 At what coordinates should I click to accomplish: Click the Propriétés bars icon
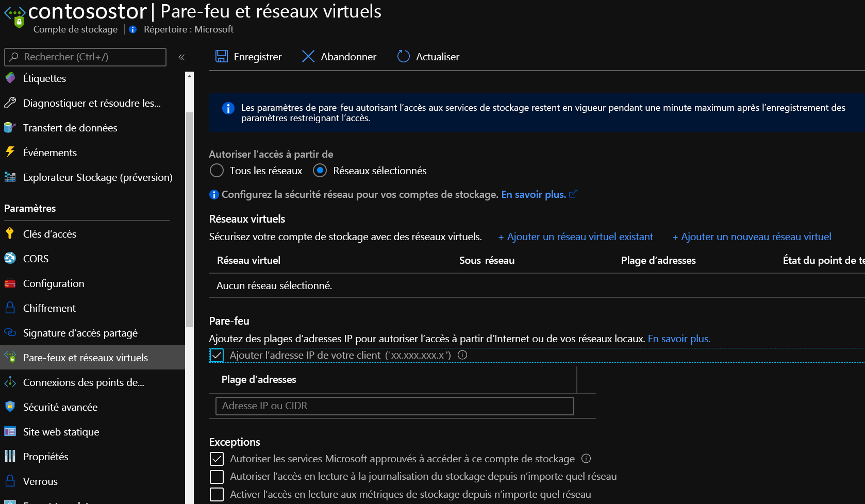point(10,457)
